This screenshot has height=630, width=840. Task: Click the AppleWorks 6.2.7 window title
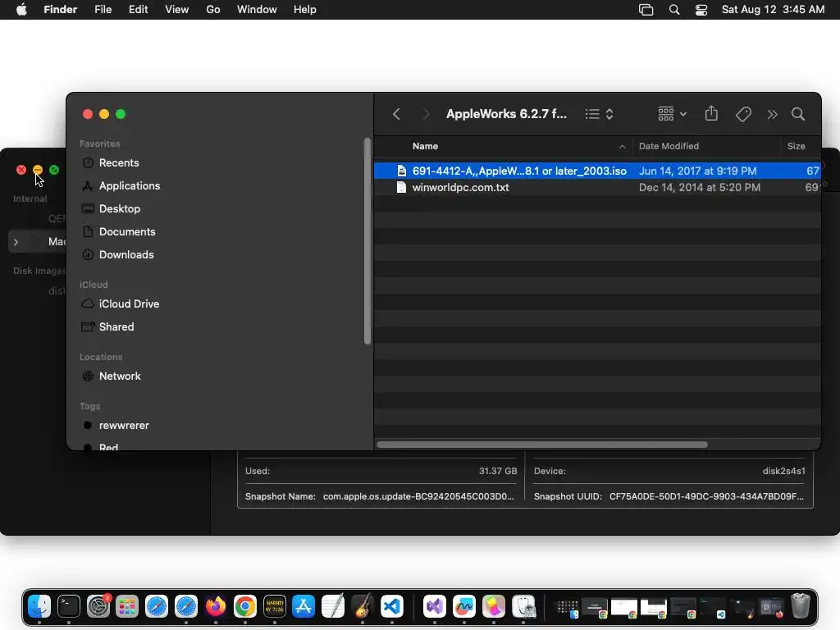click(x=506, y=114)
